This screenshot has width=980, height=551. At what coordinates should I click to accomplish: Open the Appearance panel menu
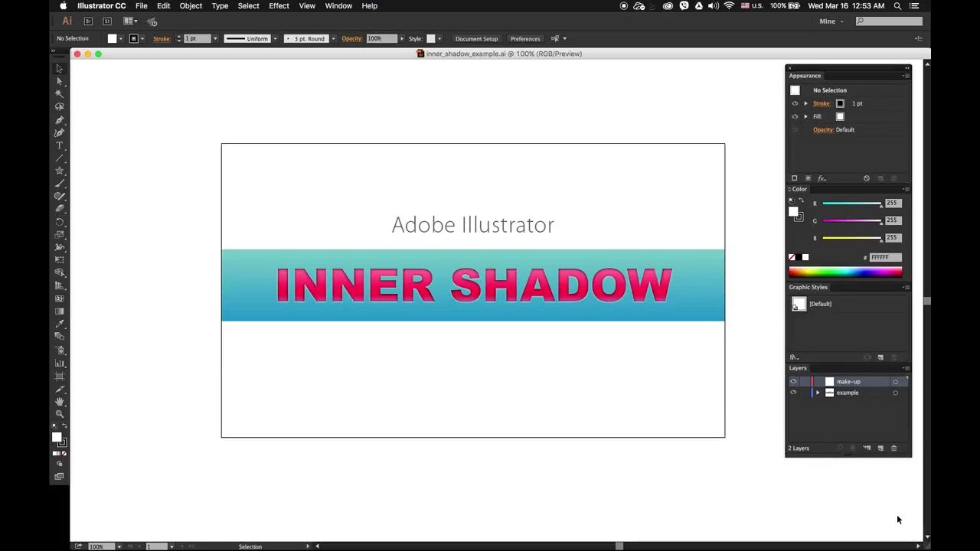coord(906,76)
